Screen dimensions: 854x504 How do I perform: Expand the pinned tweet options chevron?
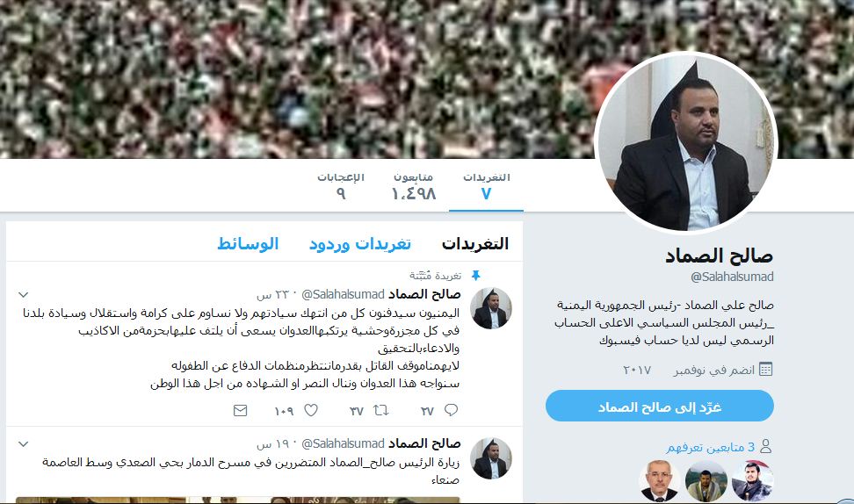point(23,294)
